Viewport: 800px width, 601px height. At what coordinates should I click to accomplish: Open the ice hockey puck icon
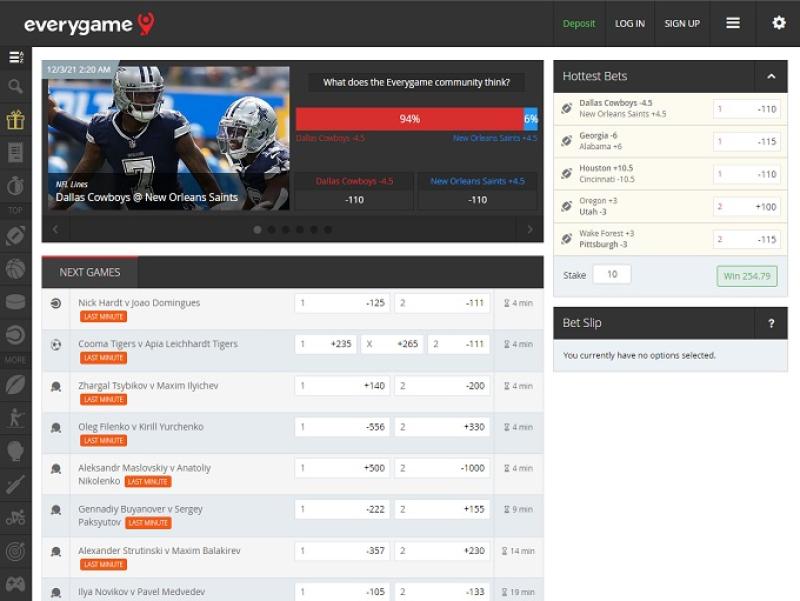pos(15,301)
